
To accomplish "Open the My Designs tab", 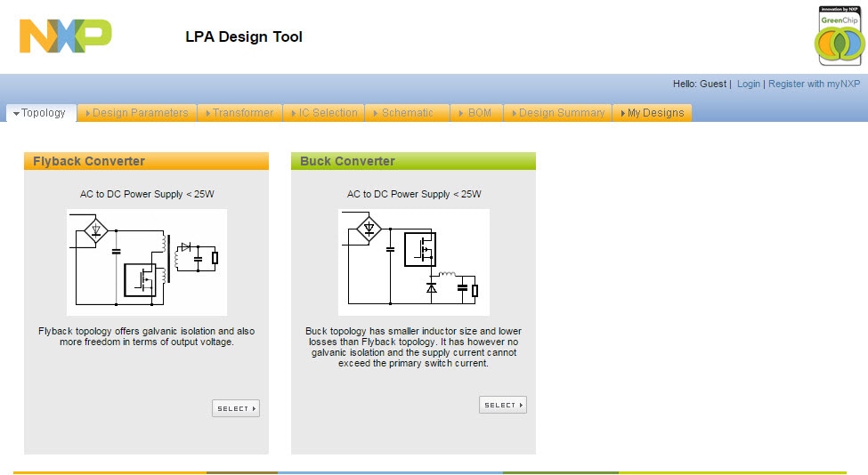I will tap(653, 113).
